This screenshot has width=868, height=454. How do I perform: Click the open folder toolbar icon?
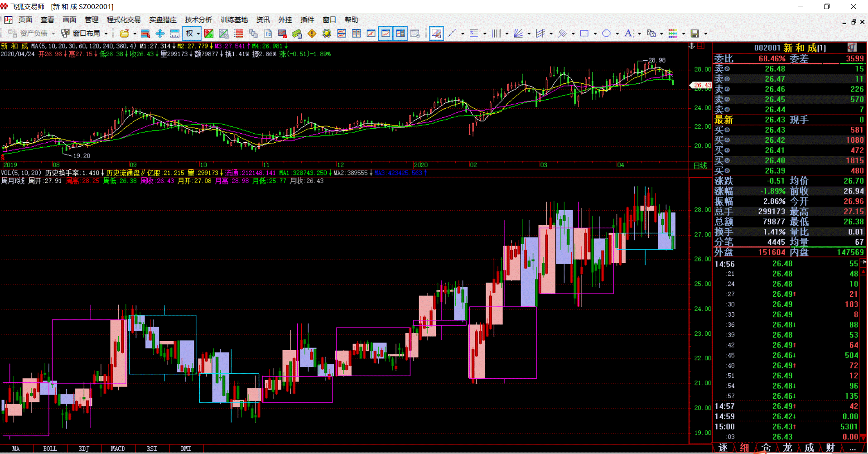(124, 34)
